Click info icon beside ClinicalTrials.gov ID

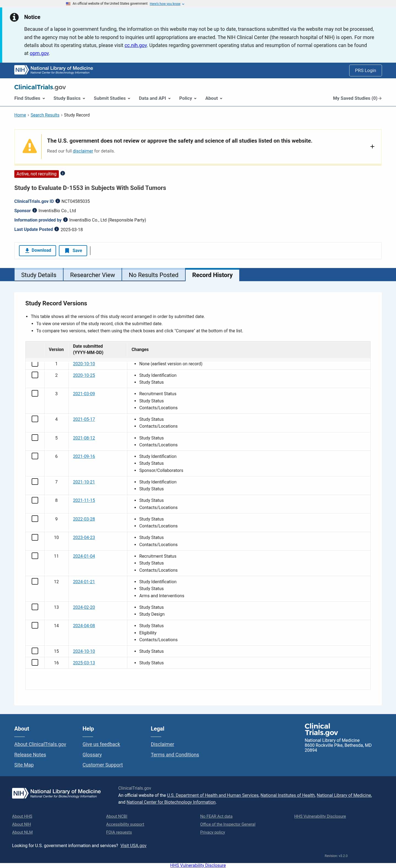click(58, 201)
